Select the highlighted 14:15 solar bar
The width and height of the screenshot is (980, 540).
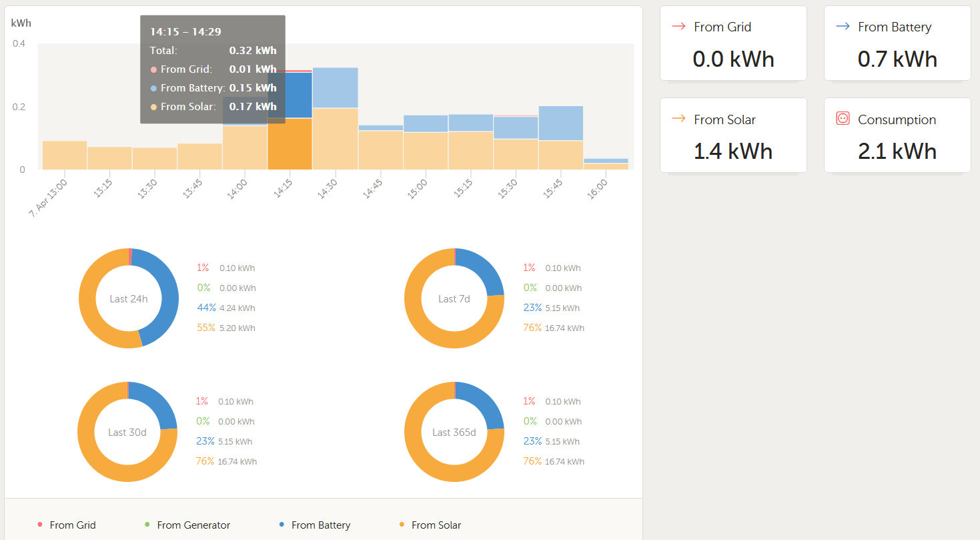pos(290,144)
